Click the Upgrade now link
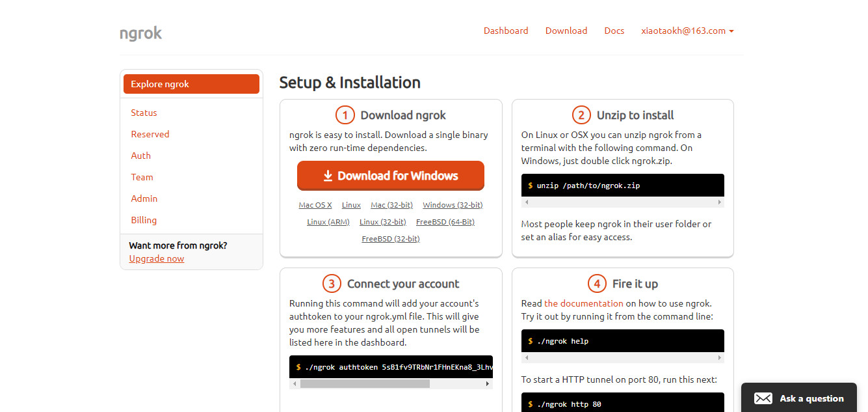Screen dimensions: 868x412 [x=157, y=258]
